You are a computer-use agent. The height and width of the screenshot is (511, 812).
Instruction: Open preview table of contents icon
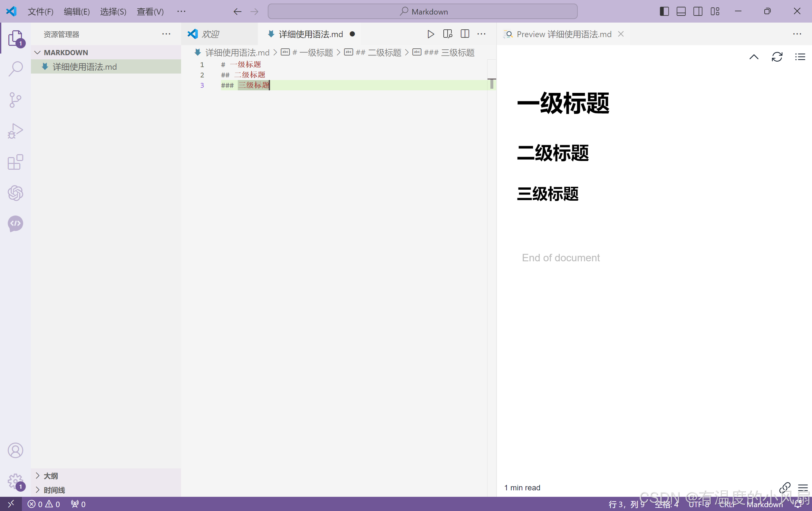(x=800, y=57)
